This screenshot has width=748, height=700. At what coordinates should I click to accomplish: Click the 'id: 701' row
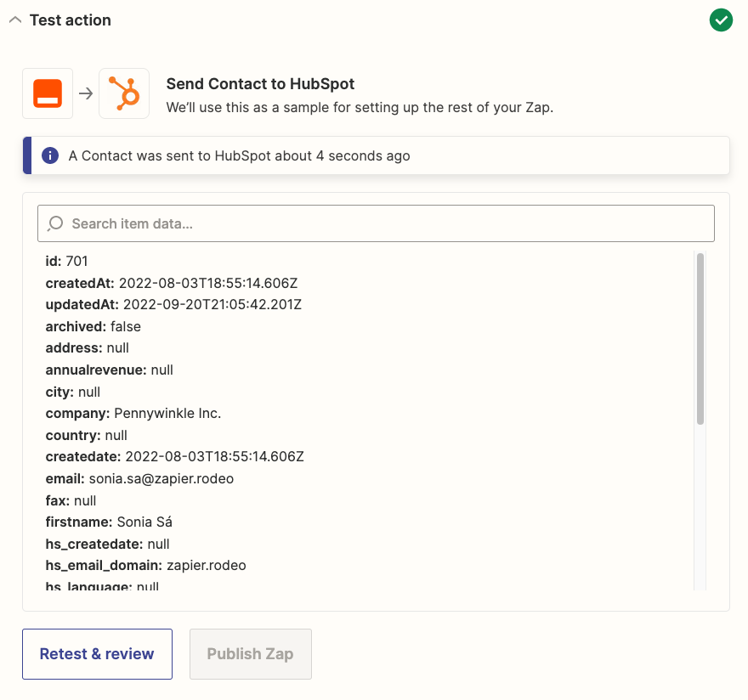click(67, 262)
